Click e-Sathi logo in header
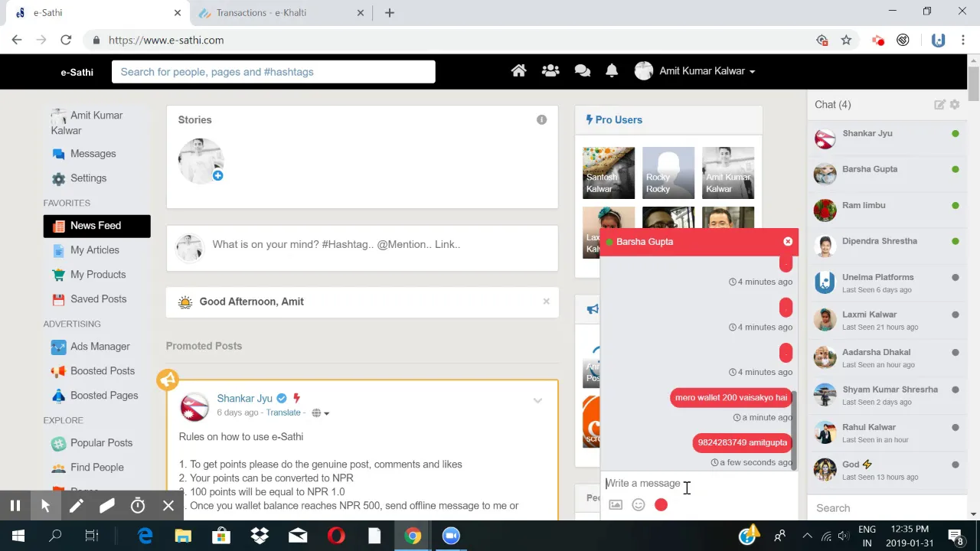980x551 pixels. [x=77, y=72]
